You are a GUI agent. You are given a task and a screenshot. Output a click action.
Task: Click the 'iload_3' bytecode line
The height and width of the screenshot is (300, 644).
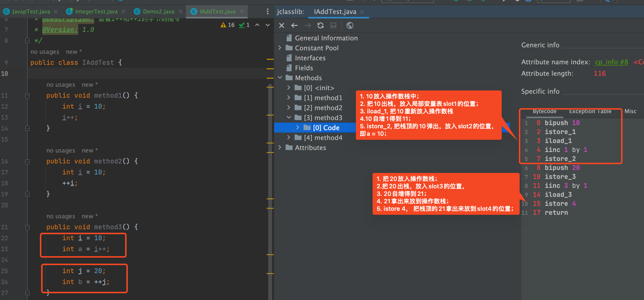pos(558,195)
